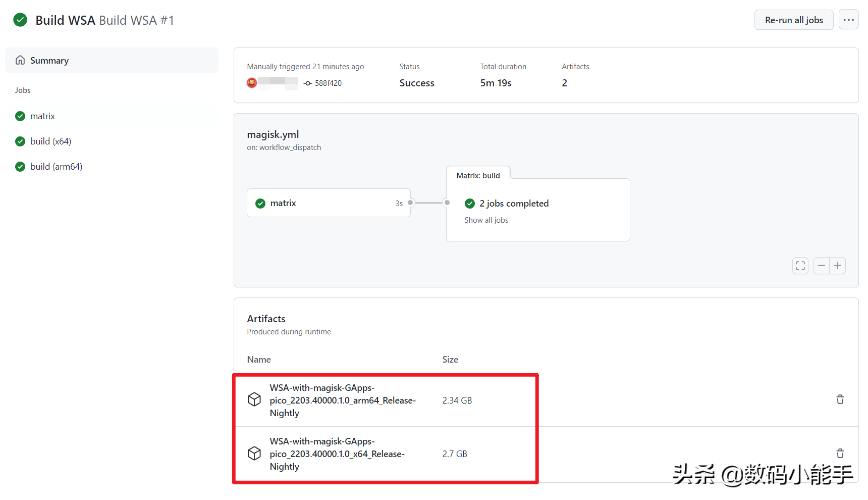Download the x64 Release-Nightly artifact
This screenshot has height=500, width=868.
click(337, 454)
